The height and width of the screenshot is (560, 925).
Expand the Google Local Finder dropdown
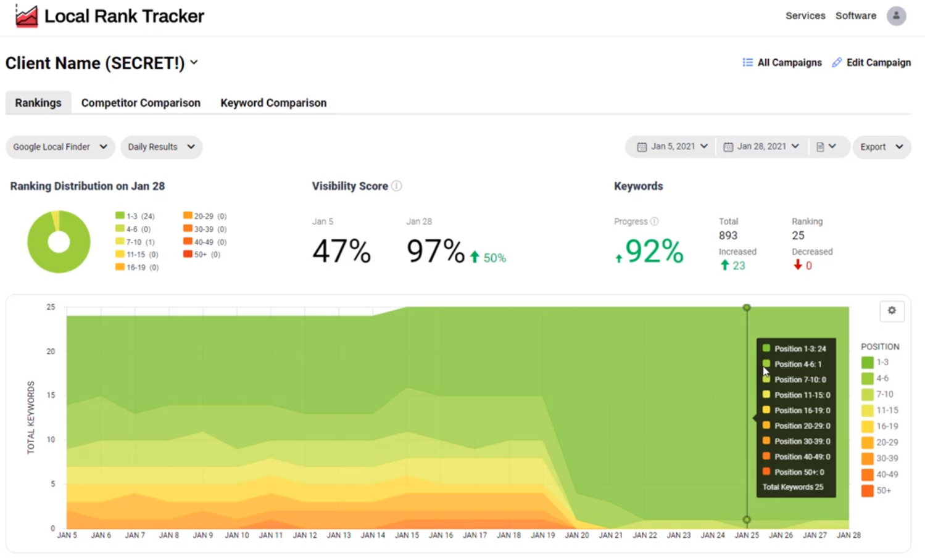60,147
